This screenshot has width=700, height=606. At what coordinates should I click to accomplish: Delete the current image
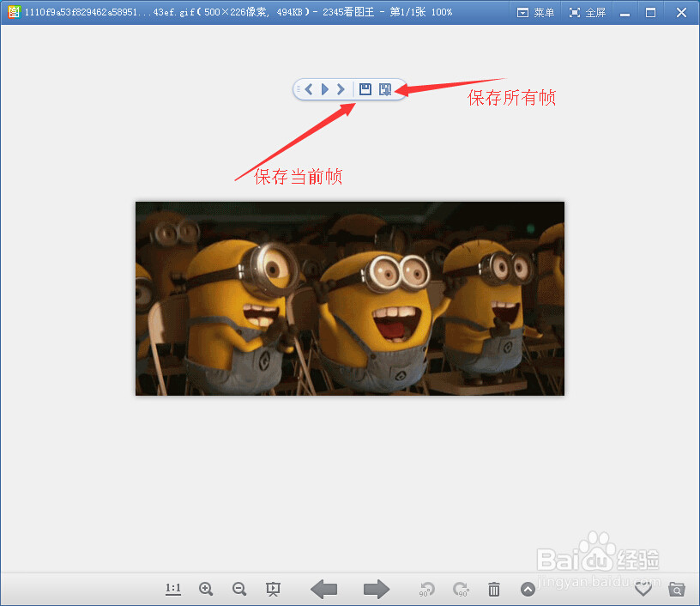point(494,589)
